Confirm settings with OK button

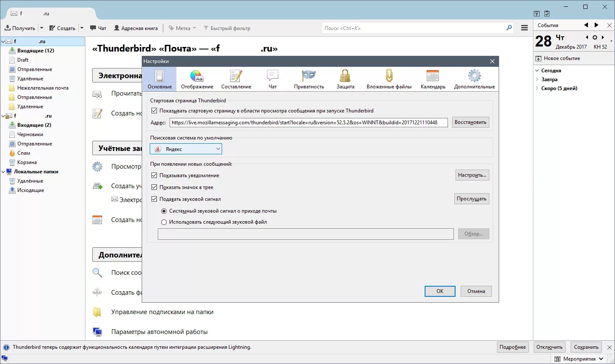coord(440,291)
